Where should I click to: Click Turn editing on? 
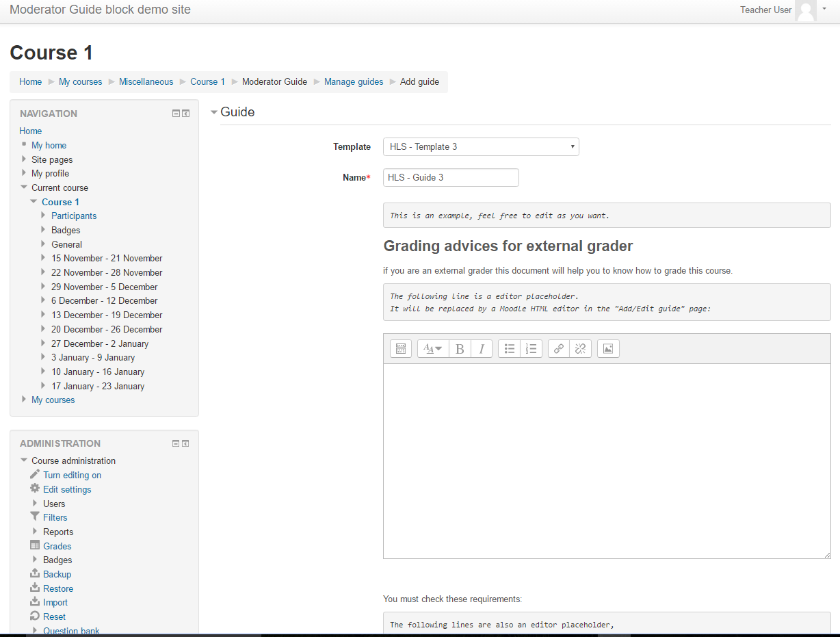(72, 474)
